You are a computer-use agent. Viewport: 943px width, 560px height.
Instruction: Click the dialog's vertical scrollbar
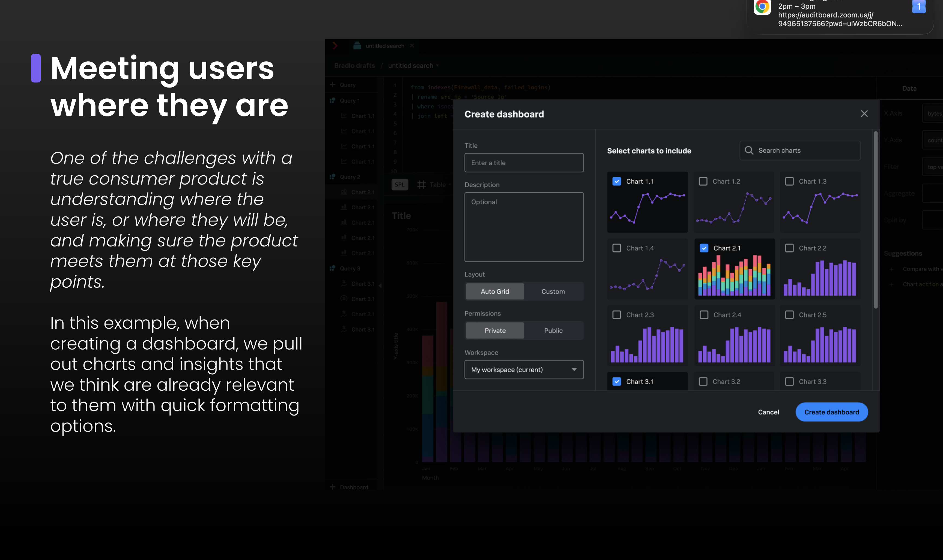coord(875,220)
